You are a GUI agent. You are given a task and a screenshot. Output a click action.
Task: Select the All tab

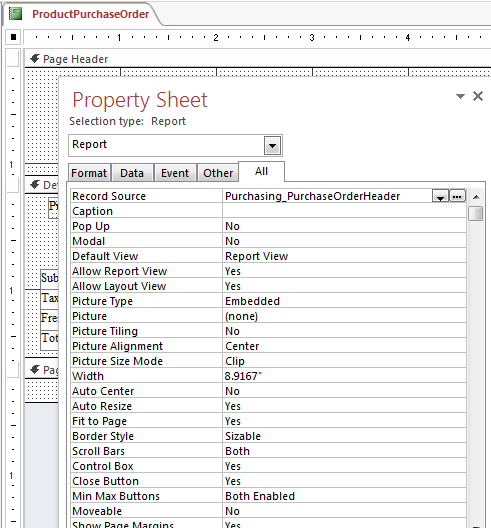pyautogui.click(x=261, y=171)
